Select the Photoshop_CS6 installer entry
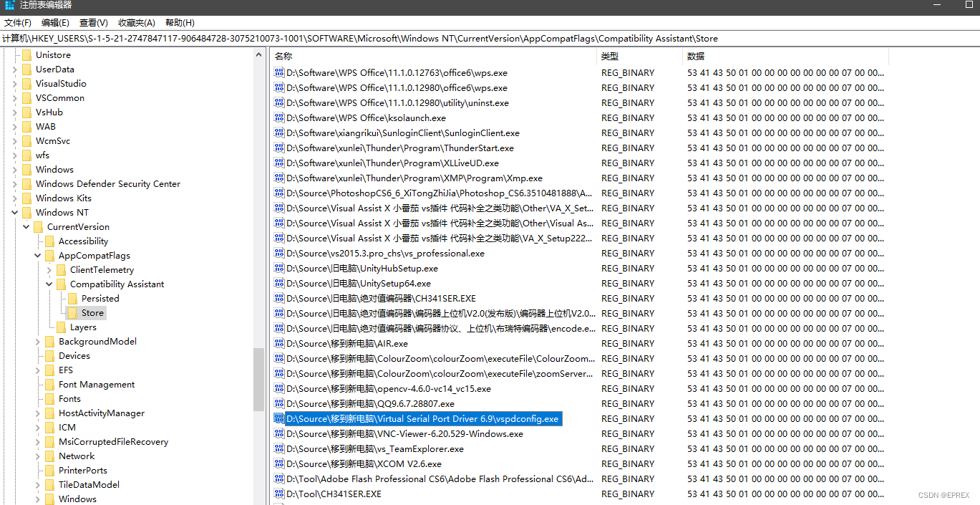 tap(440, 193)
